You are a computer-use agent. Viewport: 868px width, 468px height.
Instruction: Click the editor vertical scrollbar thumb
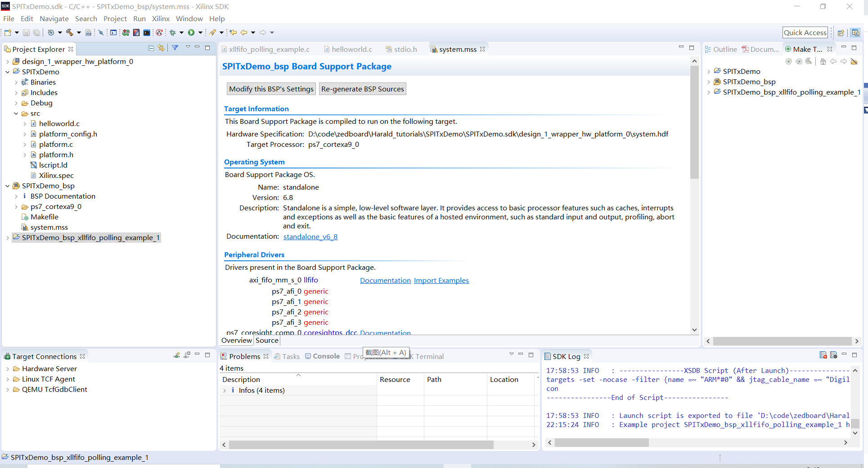[694, 123]
